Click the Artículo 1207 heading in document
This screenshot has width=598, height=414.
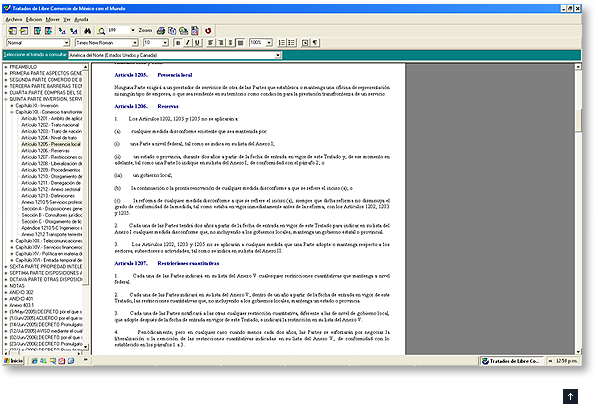click(167, 263)
